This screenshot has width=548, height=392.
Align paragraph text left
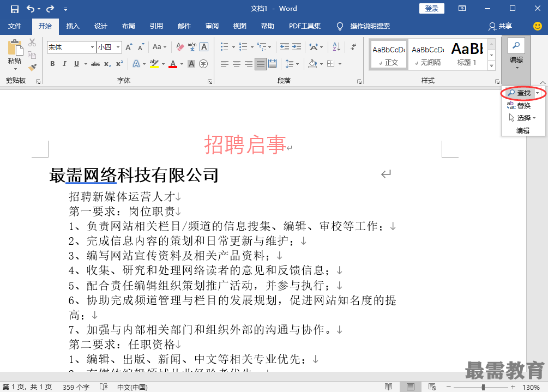(224, 64)
